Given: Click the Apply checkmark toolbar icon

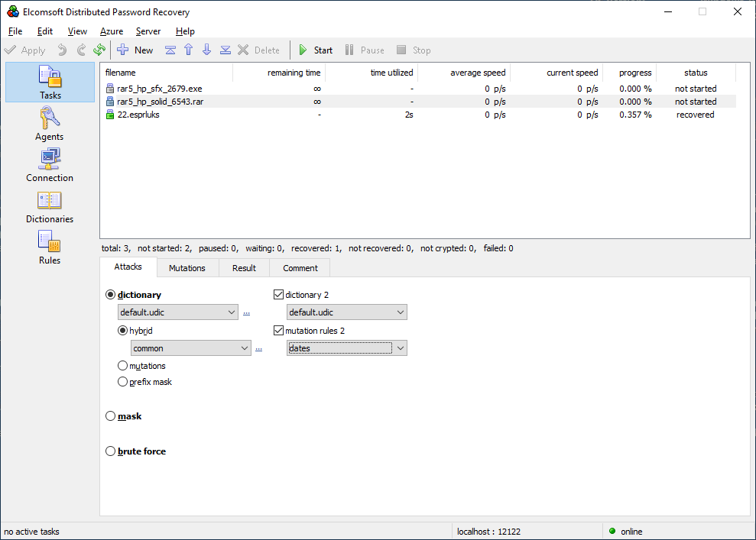Looking at the screenshot, I should (10, 50).
